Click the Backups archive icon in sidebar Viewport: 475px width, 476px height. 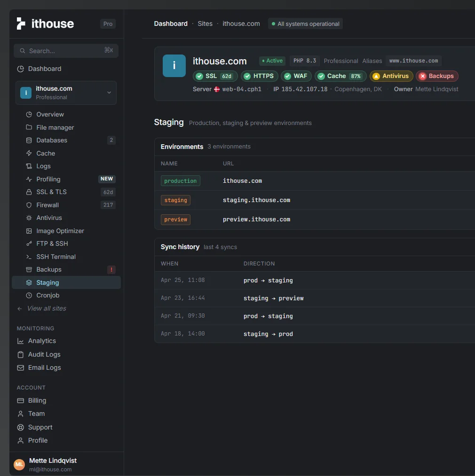coord(29,270)
